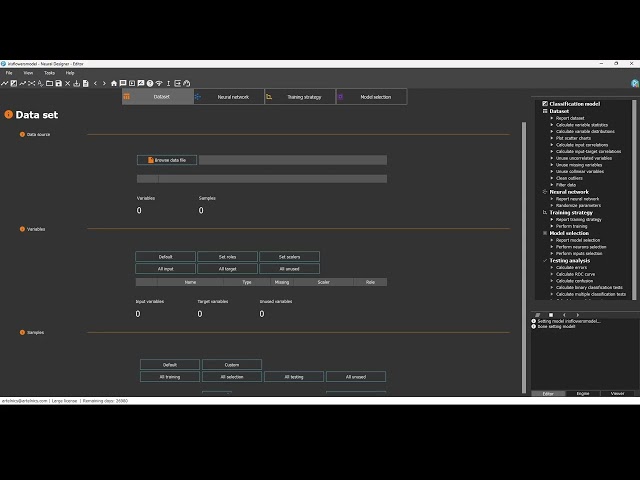Click the All training button

tap(170, 377)
